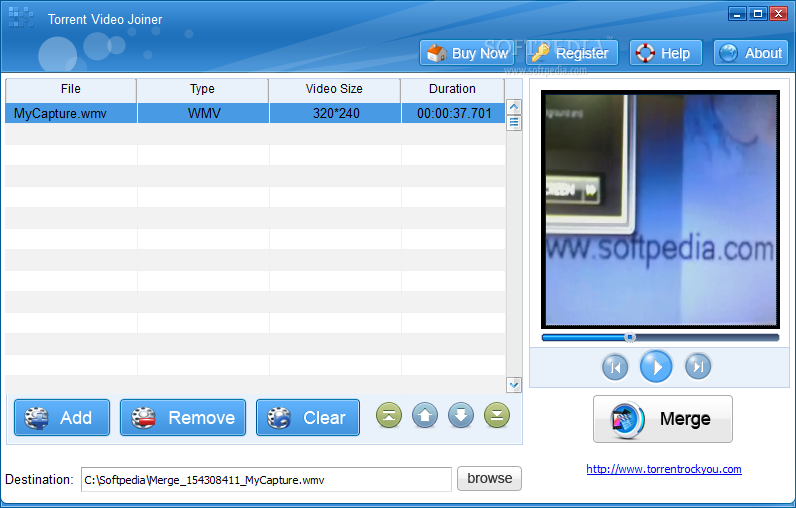Close the Torrent Video Joiner window
Screen dimensions: 796x508
pyautogui.click(x=778, y=14)
